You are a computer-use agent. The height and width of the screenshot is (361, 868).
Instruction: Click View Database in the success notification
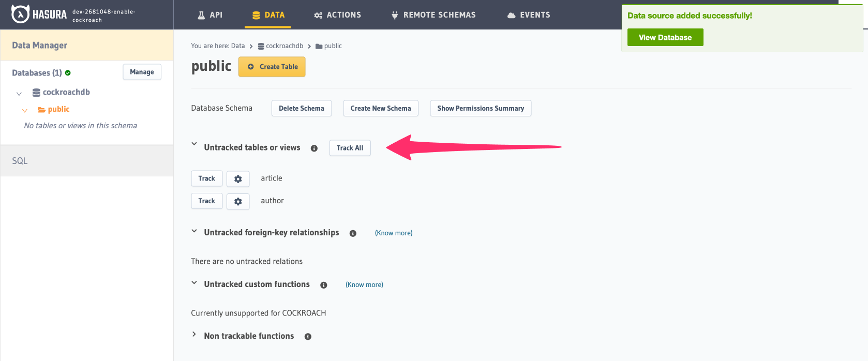(665, 37)
